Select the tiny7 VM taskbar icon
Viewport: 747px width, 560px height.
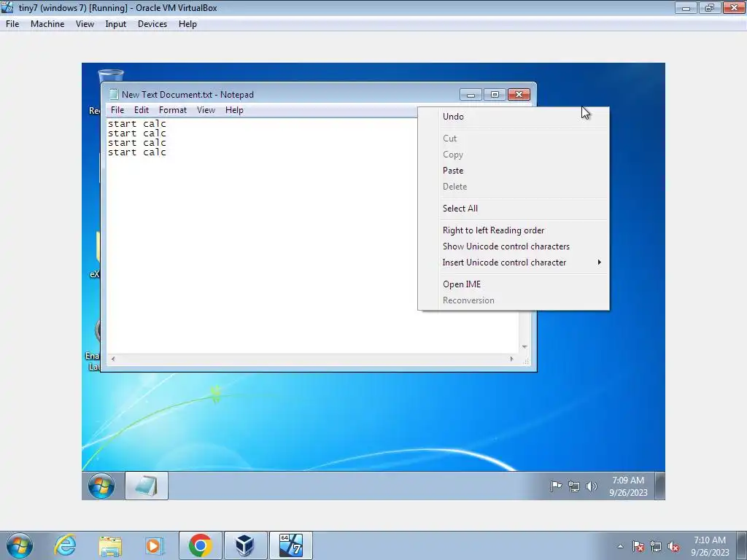point(290,545)
